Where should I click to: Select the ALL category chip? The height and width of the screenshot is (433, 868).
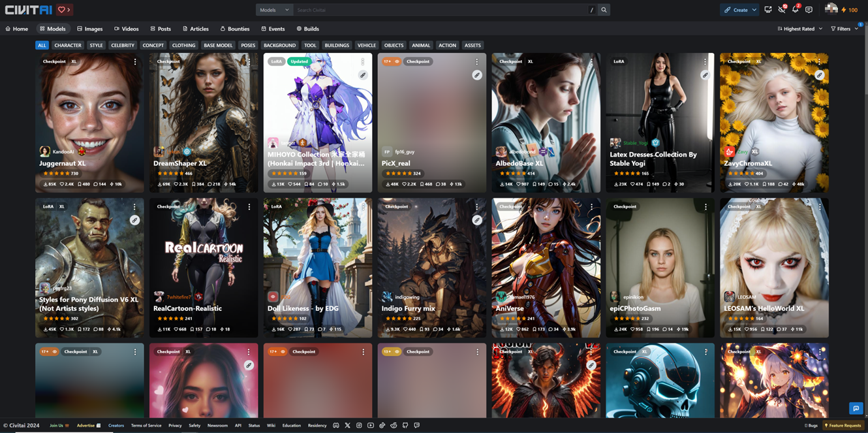coord(42,45)
